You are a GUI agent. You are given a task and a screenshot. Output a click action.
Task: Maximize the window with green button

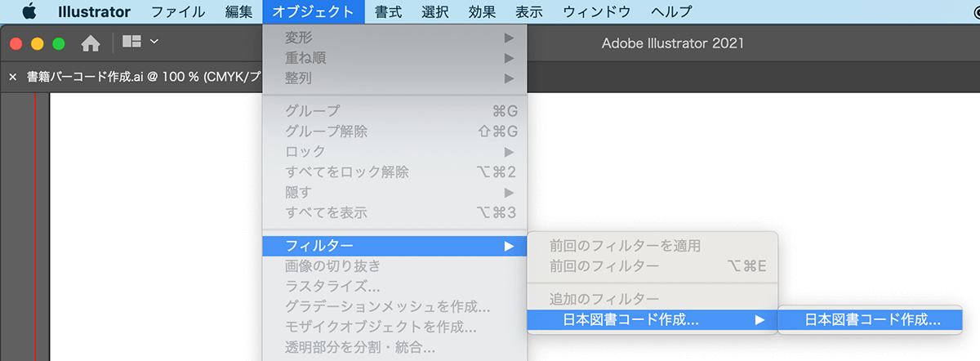pyautogui.click(x=58, y=43)
